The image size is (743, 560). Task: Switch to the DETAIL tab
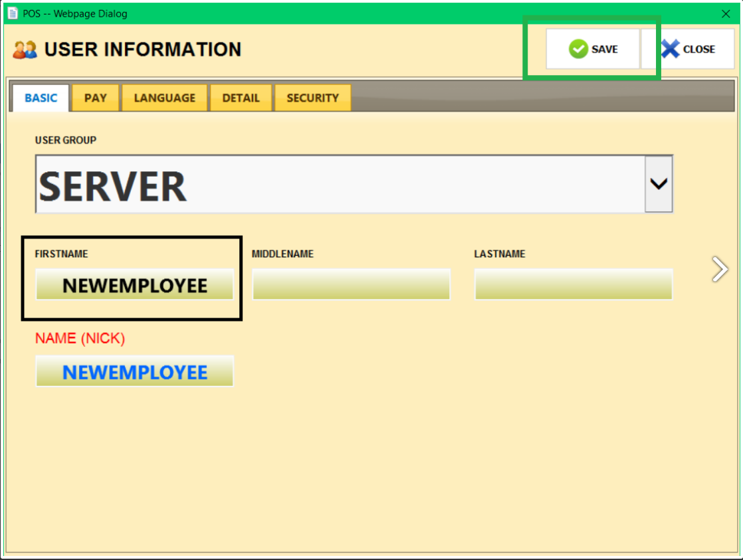pos(241,98)
